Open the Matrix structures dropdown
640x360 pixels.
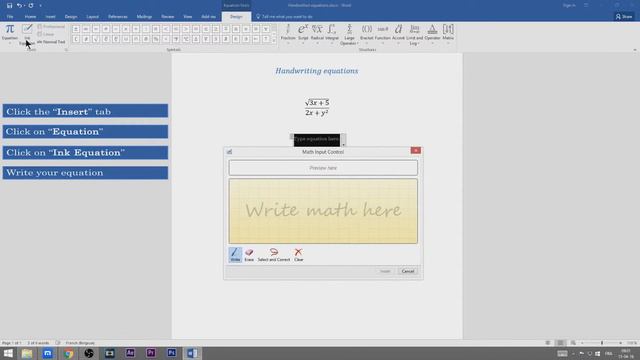click(x=448, y=33)
